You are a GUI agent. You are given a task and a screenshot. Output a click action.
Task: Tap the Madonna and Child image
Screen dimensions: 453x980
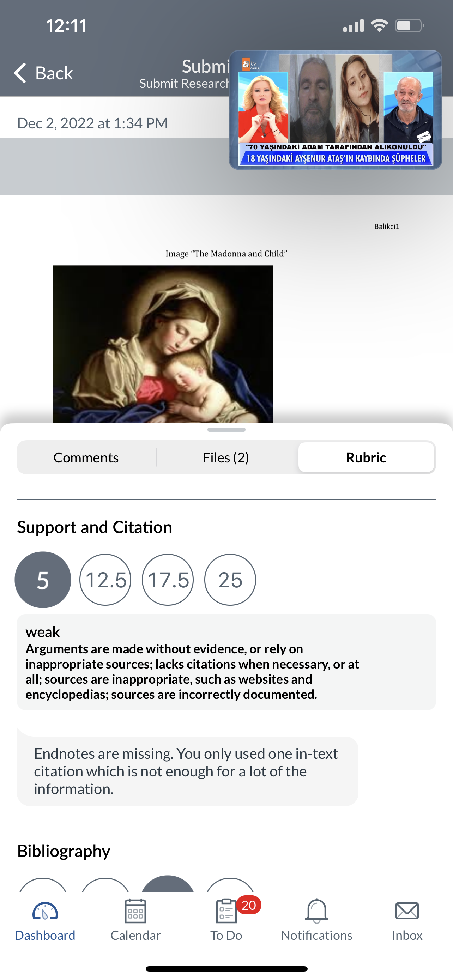point(163,344)
